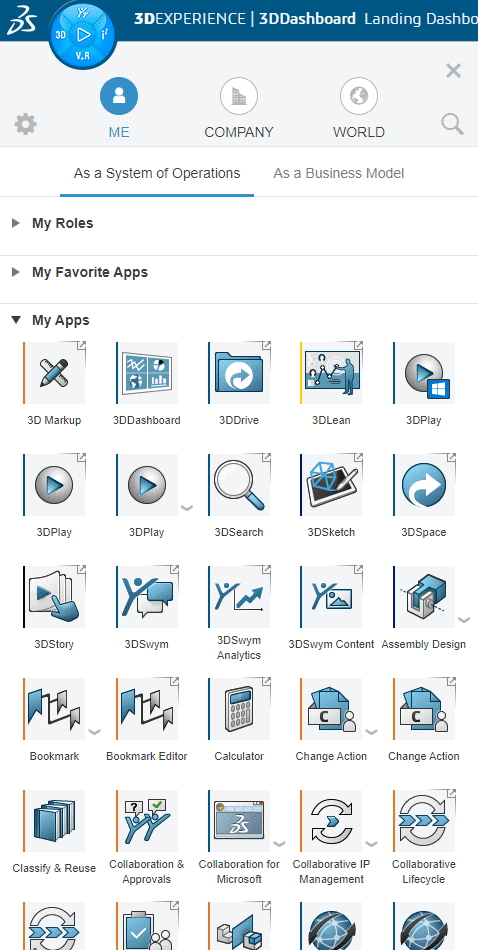The width and height of the screenshot is (478, 950).
Task: Select the COMPANY tab
Action: point(239,110)
